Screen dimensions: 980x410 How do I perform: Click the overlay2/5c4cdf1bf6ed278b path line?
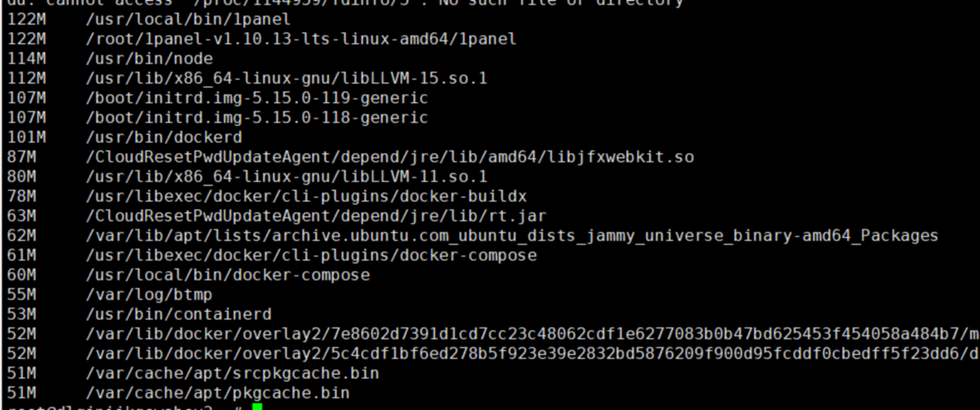[532, 353]
